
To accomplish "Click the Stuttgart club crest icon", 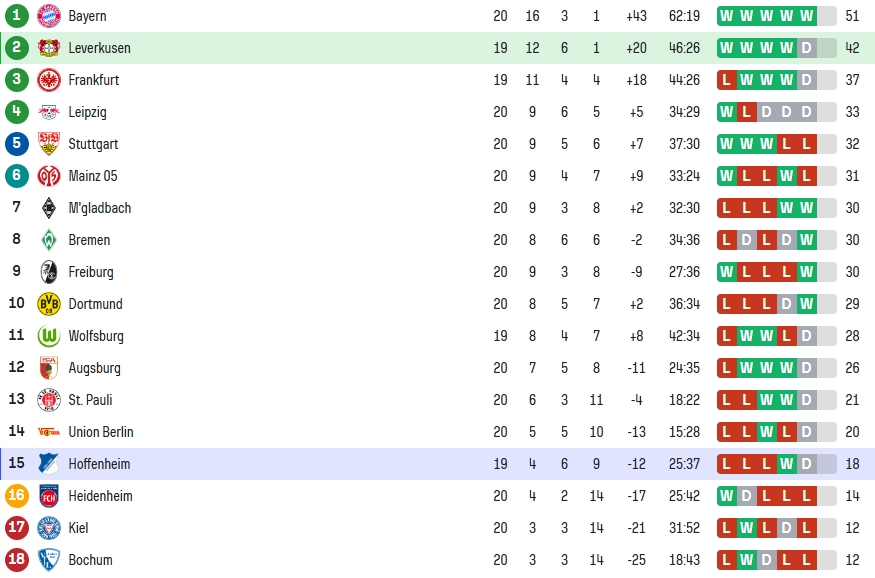I will [49, 144].
